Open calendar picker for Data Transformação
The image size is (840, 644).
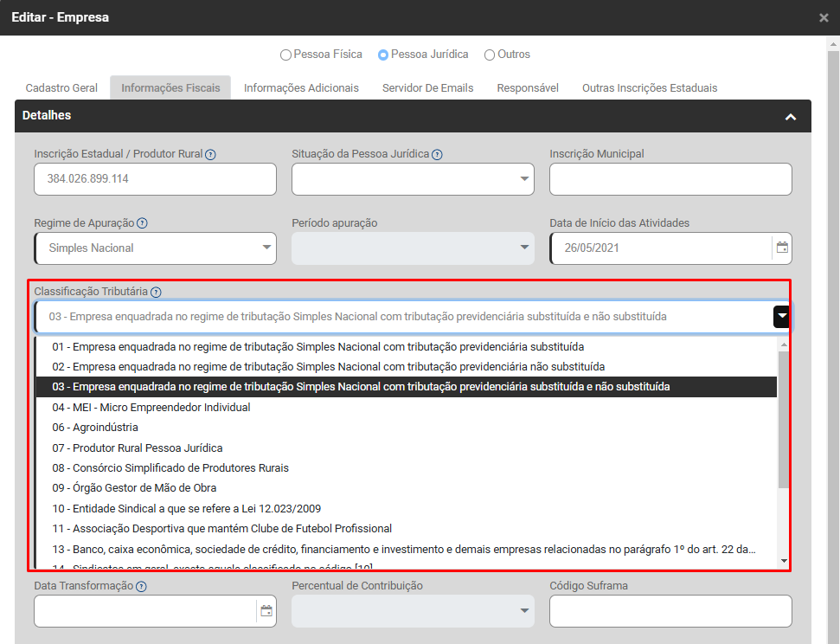(x=266, y=611)
